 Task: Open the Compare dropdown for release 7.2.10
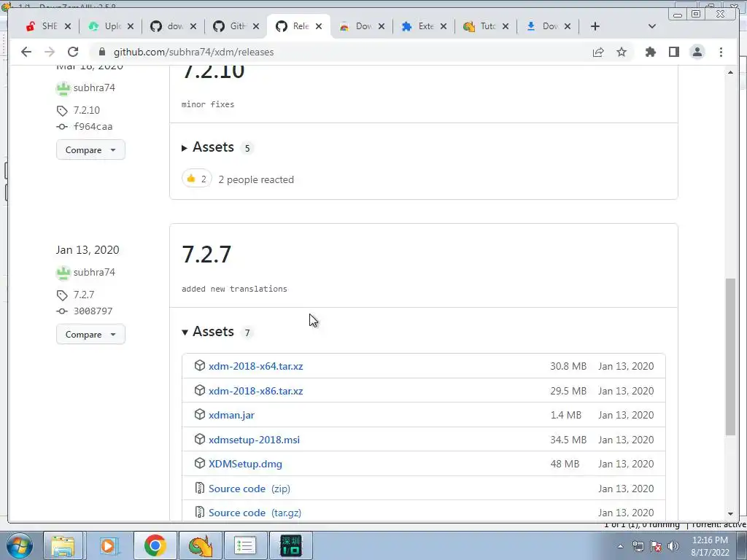[90, 149]
